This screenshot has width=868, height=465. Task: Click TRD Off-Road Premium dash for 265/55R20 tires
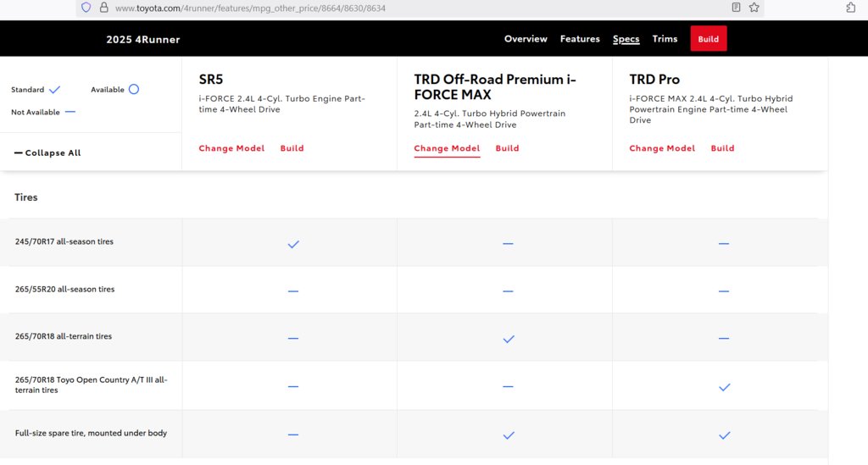[x=508, y=291]
